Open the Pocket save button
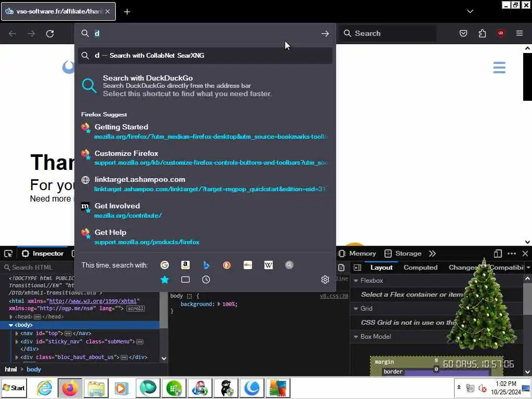 pos(463,33)
